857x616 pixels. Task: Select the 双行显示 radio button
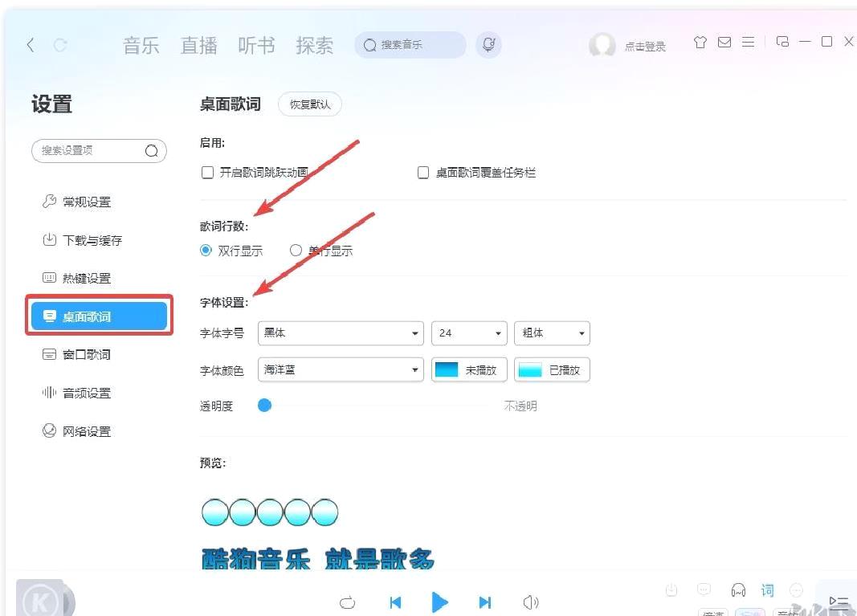click(206, 251)
